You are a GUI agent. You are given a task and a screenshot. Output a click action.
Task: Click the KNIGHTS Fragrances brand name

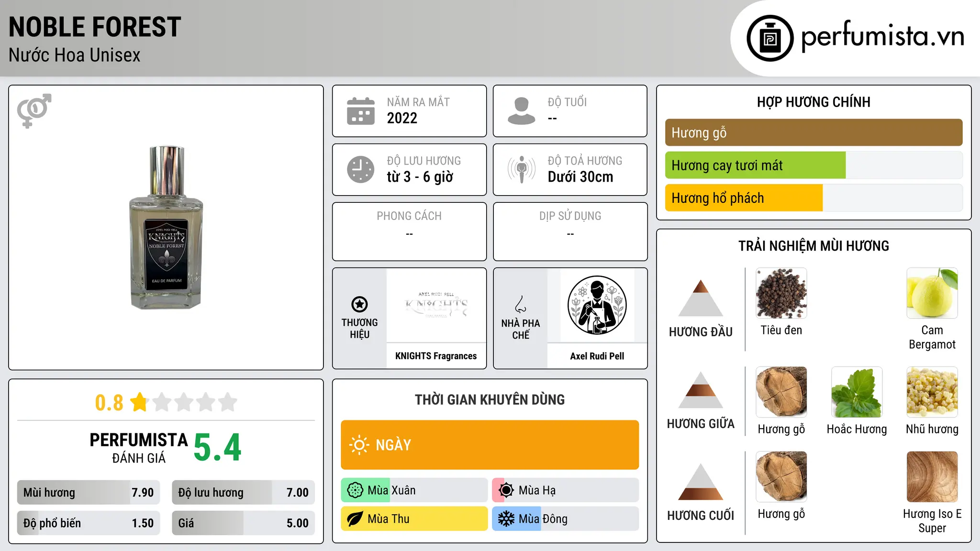click(436, 356)
